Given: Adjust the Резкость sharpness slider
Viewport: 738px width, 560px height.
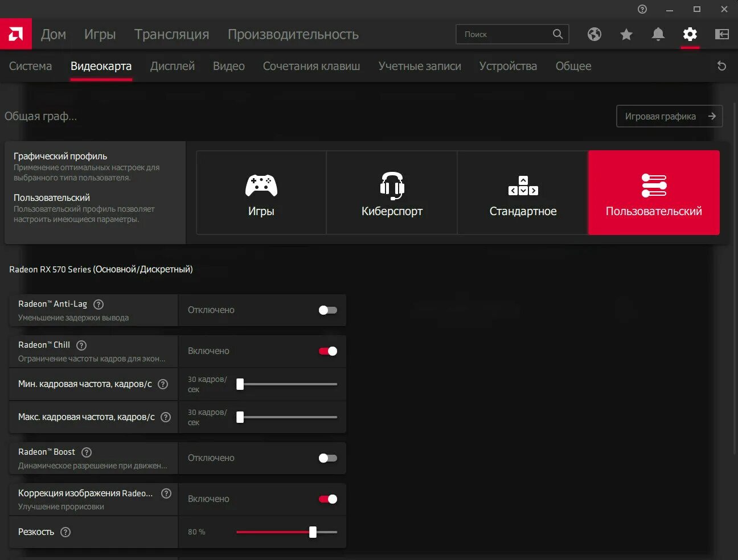Looking at the screenshot, I should click(287, 532).
